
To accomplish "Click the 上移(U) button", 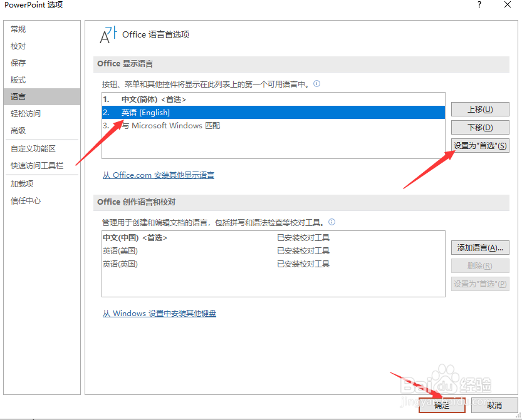I will tap(480, 110).
